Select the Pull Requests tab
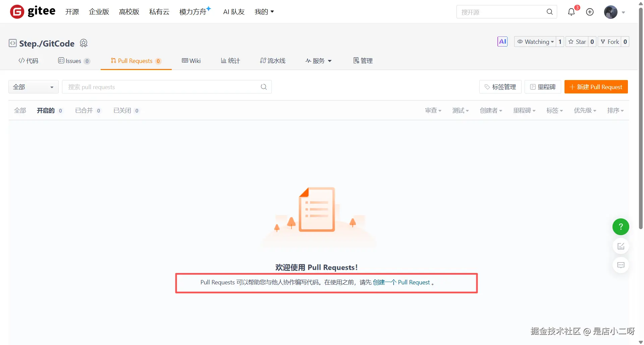 tap(136, 61)
